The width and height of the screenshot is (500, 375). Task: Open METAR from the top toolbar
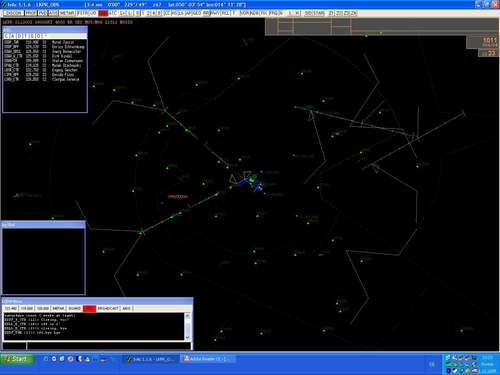pyautogui.click(x=67, y=13)
